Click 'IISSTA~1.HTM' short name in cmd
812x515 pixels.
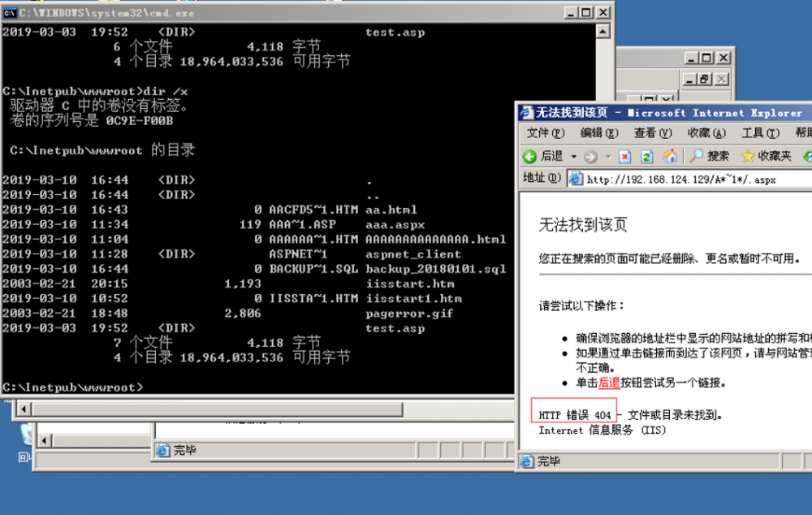point(313,298)
